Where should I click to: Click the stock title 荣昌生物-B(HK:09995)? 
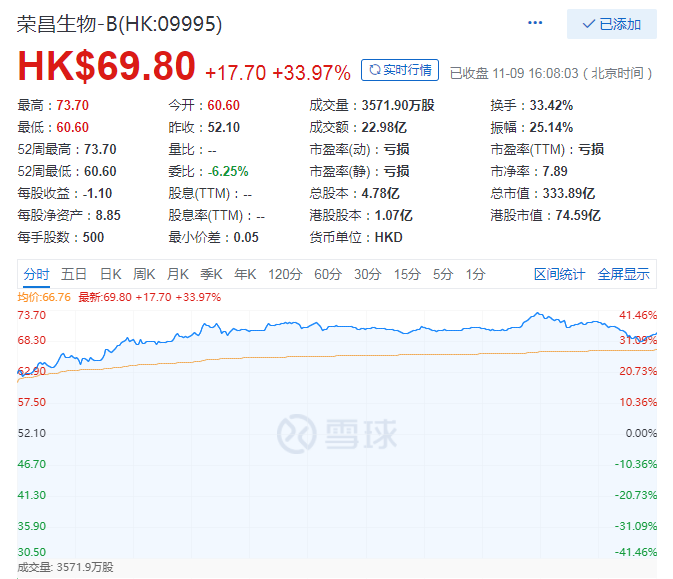click(x=119, y=24)
